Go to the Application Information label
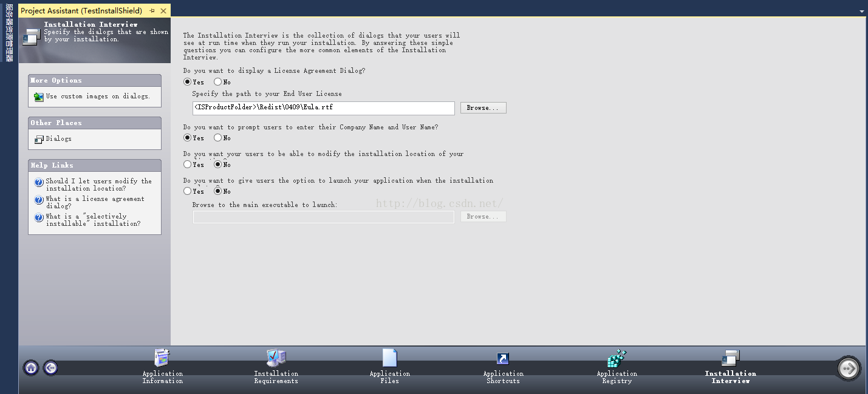This screenshot has width=868, height=394. click(x=162, y=378)
